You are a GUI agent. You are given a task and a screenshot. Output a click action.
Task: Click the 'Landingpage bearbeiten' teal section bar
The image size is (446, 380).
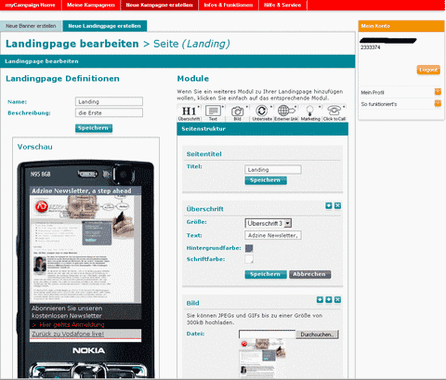177,61
